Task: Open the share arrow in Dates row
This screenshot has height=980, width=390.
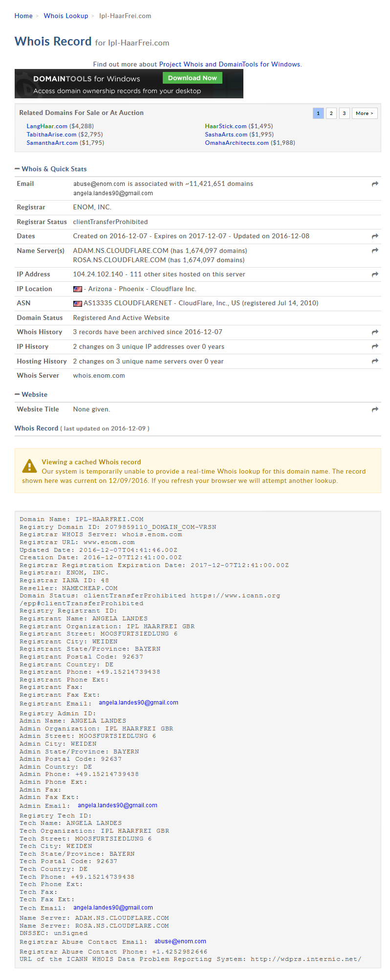Action: tap(375, 236)
